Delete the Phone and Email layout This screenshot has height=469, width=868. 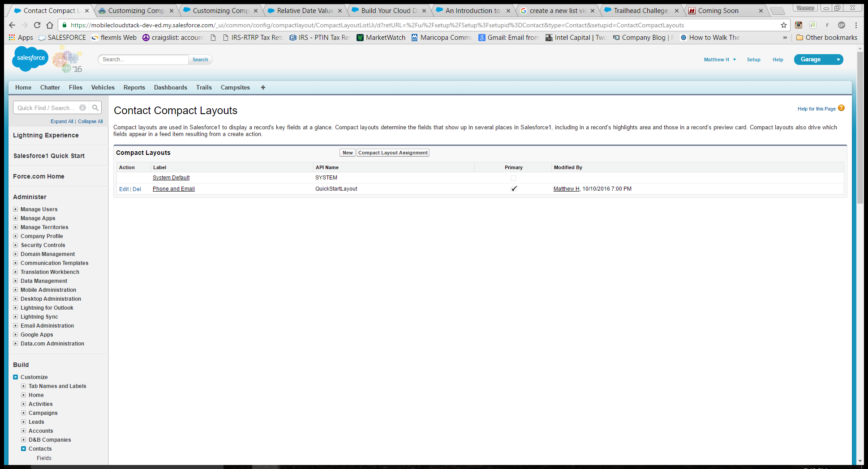click(137, 189)
